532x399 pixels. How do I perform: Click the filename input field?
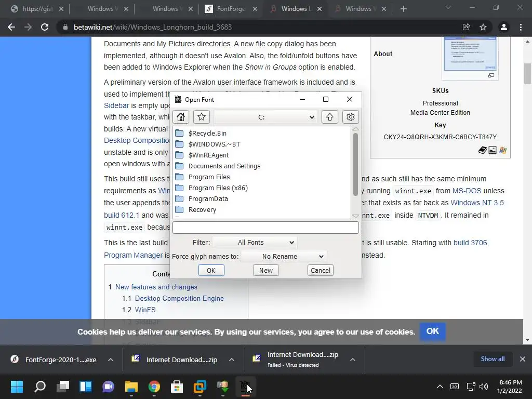[265, 228]
